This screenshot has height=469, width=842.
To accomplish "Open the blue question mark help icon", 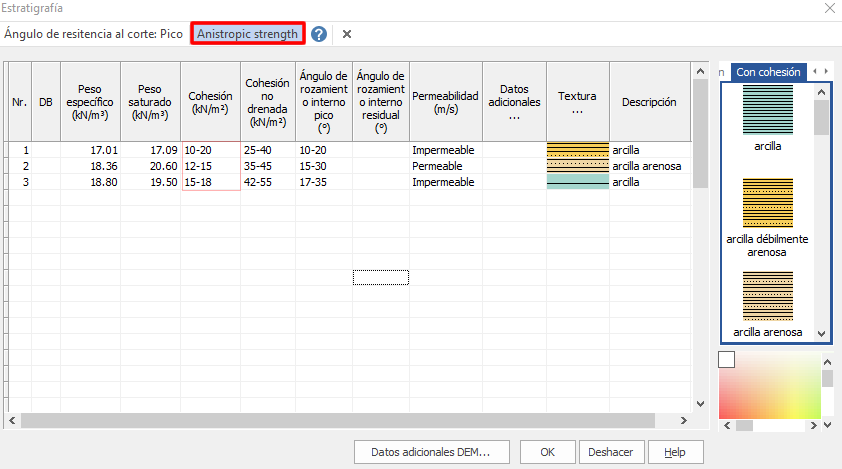I will (x=318, y=34).
